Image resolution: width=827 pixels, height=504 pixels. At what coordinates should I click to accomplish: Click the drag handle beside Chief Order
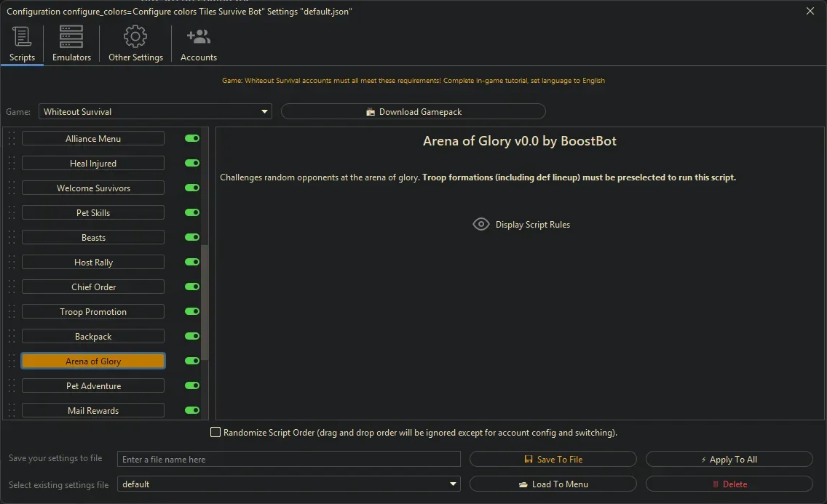pyautogui.click(x=12, y=287)
